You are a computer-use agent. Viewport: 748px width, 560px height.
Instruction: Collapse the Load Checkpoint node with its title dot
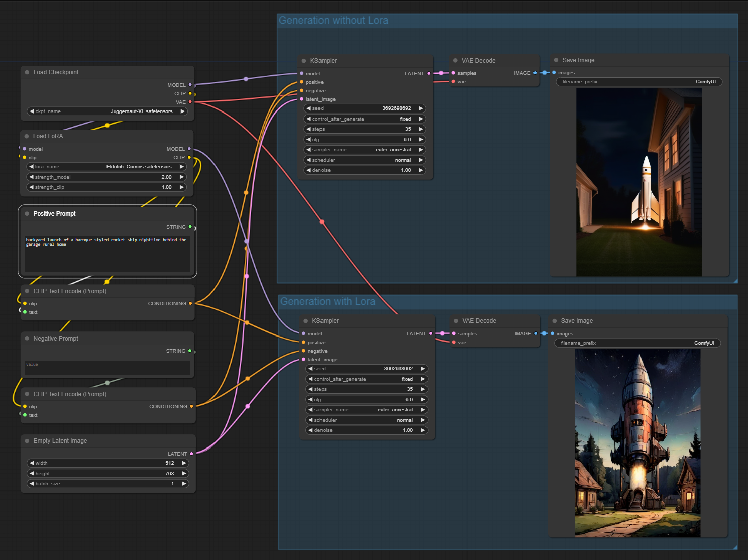point(27,72)
